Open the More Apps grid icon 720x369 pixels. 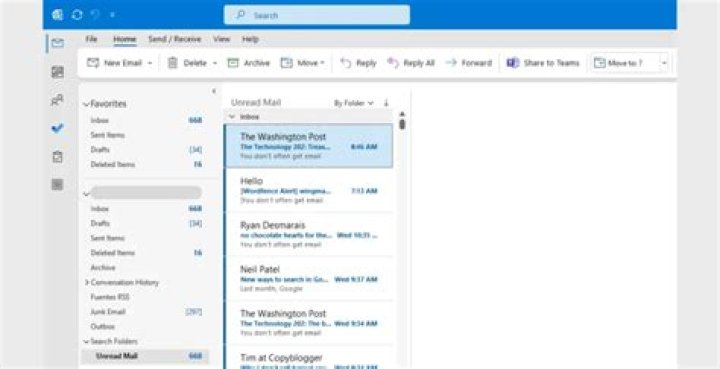57,184
